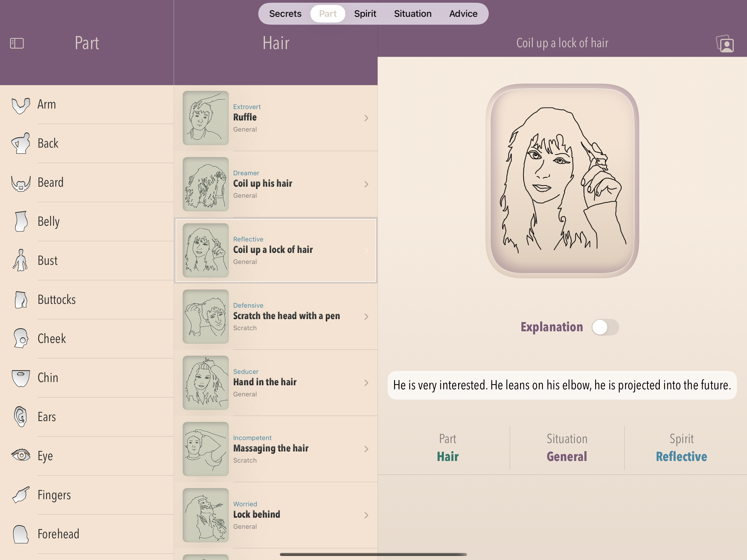
Task: Select the 'Defensive' spirit label
Action: (x=248, y=305)
